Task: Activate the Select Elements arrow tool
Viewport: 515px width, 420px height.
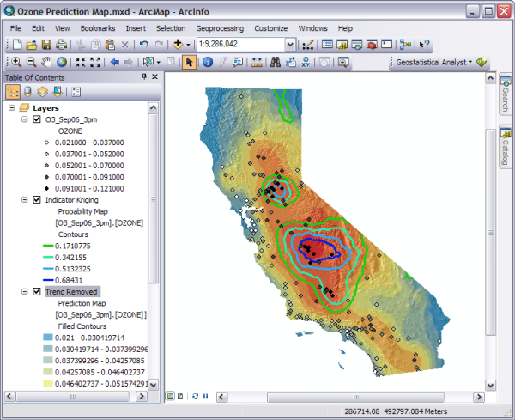Action: 190,62
